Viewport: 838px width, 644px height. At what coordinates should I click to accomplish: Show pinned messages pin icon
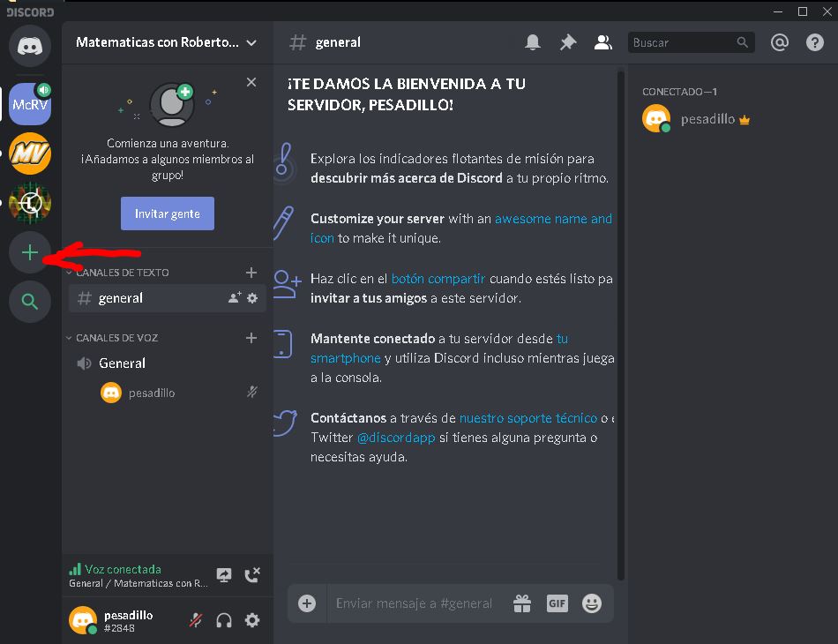pos(567,42)
